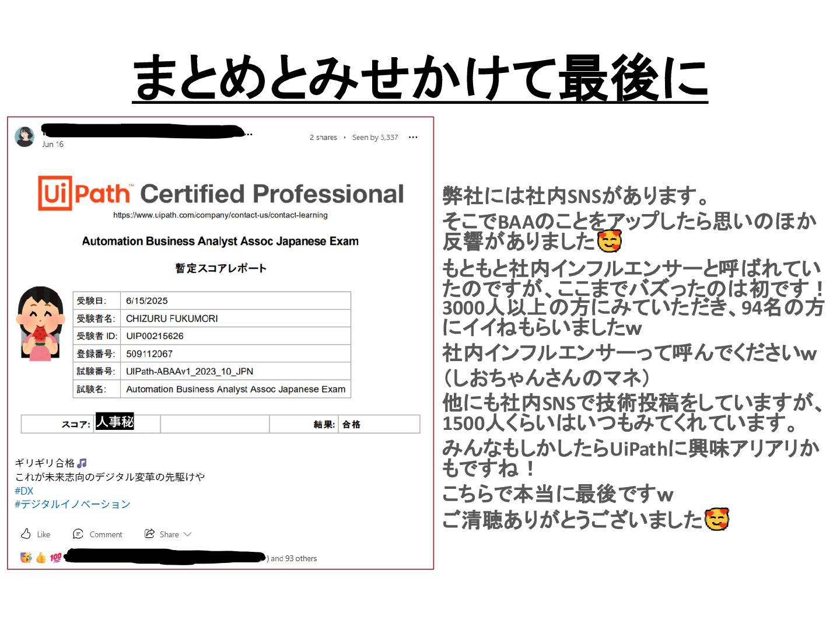840x630 pixels.
Task: Click the uipath.com contact-learning URL
Action: pos(220,215)
